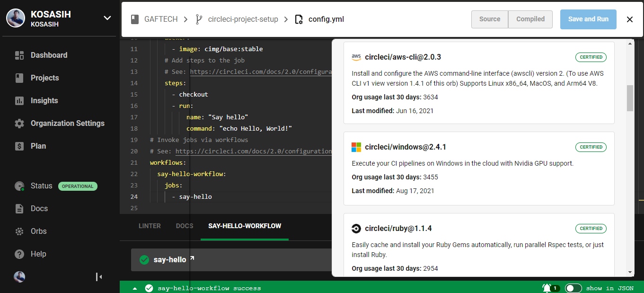Image resolution: width=644 pixels, height=293 pixels.
Task: Click the success check icon in status bar
Action: click(149, 288)
